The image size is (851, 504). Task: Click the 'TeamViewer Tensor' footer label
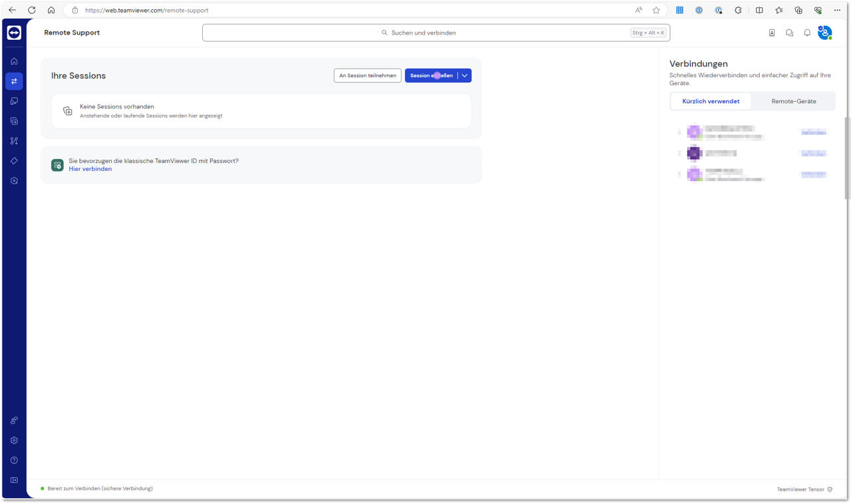pyautogui.click(x=800, y=489)
